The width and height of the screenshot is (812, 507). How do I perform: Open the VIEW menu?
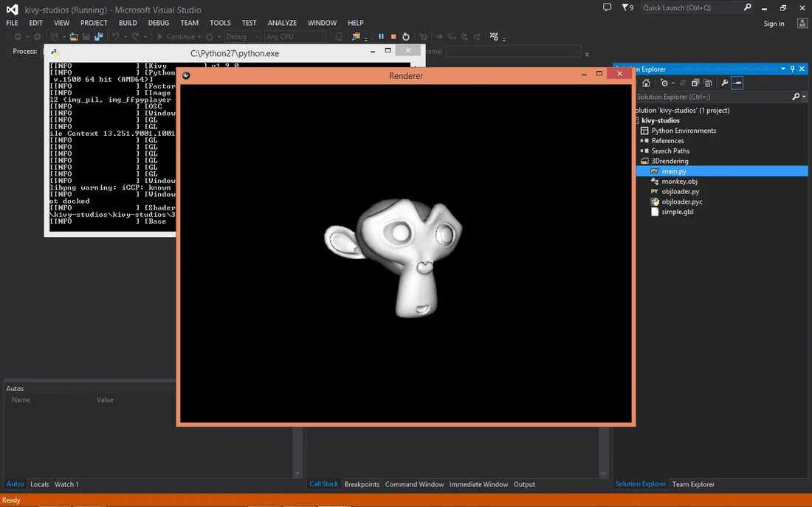pos(61,23)
